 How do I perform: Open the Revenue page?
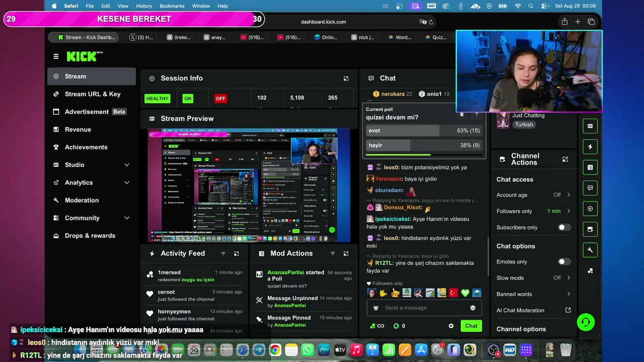(92, 129)
